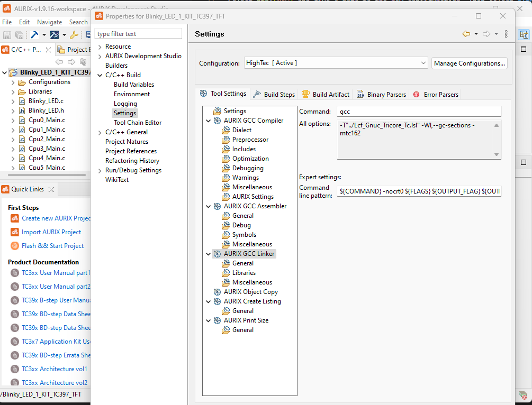Select Optimization under AURIX GCC Compiler

[x=250, y=159]
